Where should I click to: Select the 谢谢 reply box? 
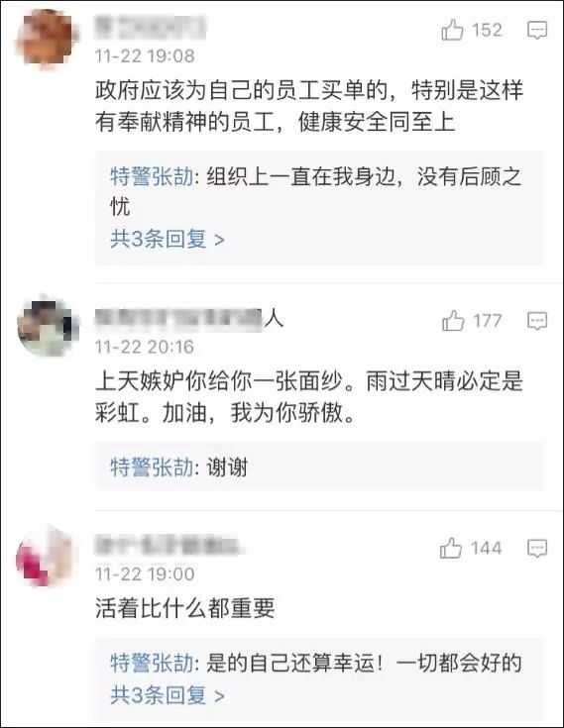click(x=319, y=467)
